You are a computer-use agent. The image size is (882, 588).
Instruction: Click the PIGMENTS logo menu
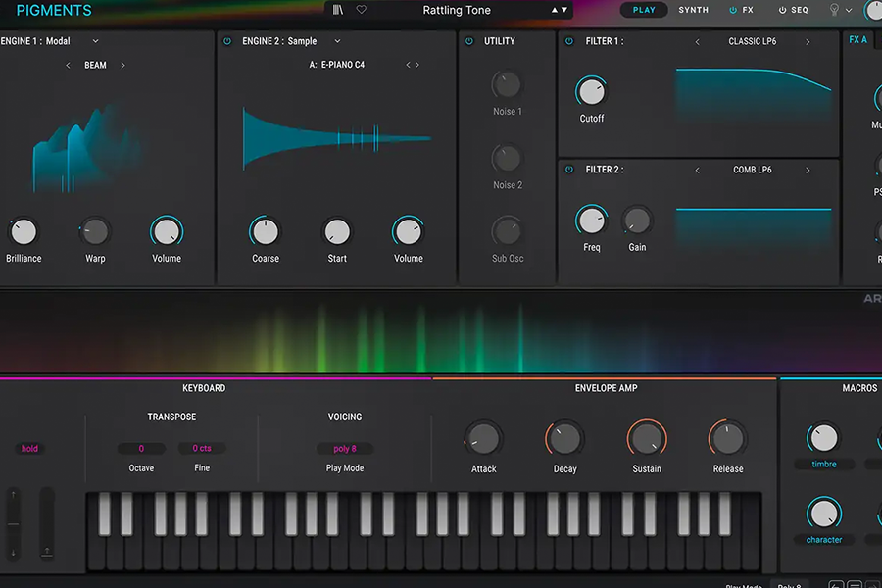[54, 10]
